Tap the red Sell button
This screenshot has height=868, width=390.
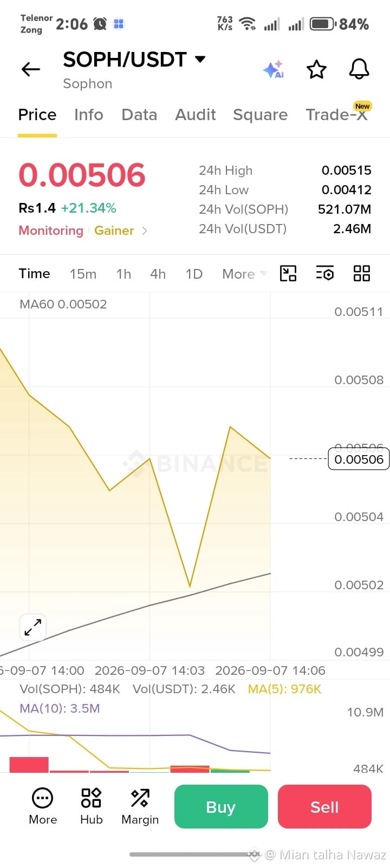324,807
